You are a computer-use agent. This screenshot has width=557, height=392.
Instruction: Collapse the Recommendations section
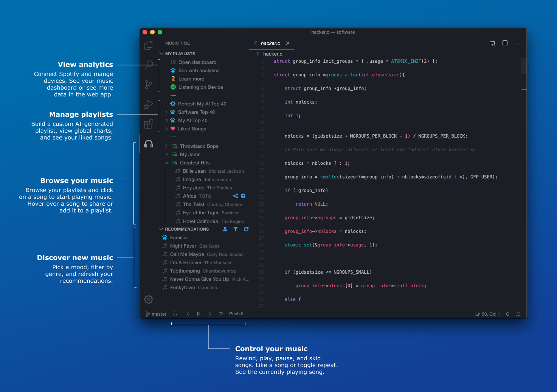[160, 229]
